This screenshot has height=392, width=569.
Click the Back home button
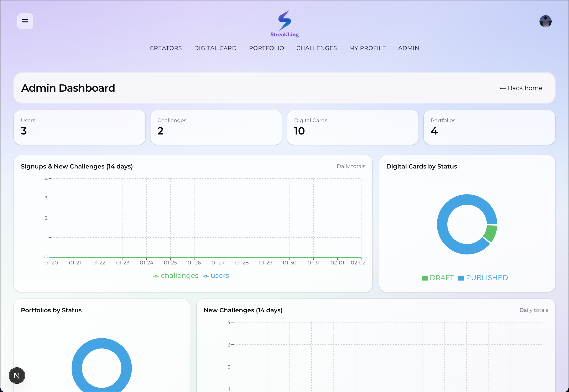521,88
